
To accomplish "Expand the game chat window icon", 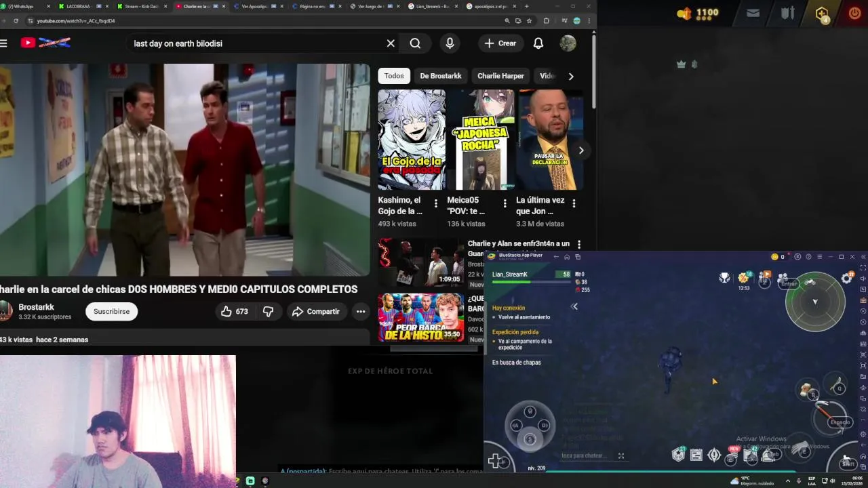I will 620,455.
